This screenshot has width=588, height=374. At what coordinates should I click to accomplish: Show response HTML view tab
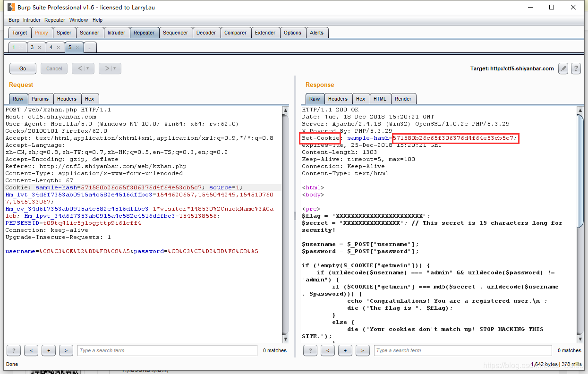[380, 99]
